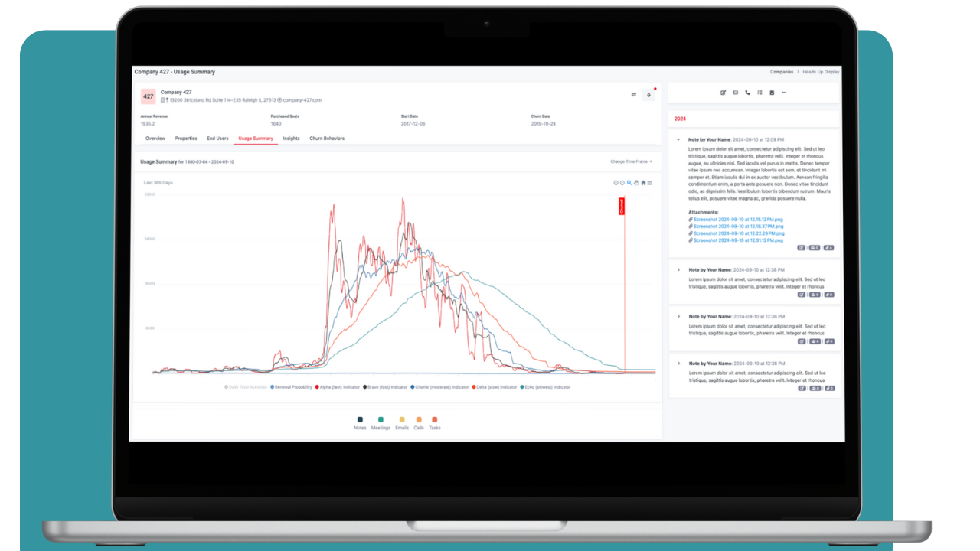Edit the 12:09 PM note via pencil badge
980x551 pixels.
point(801,248)
